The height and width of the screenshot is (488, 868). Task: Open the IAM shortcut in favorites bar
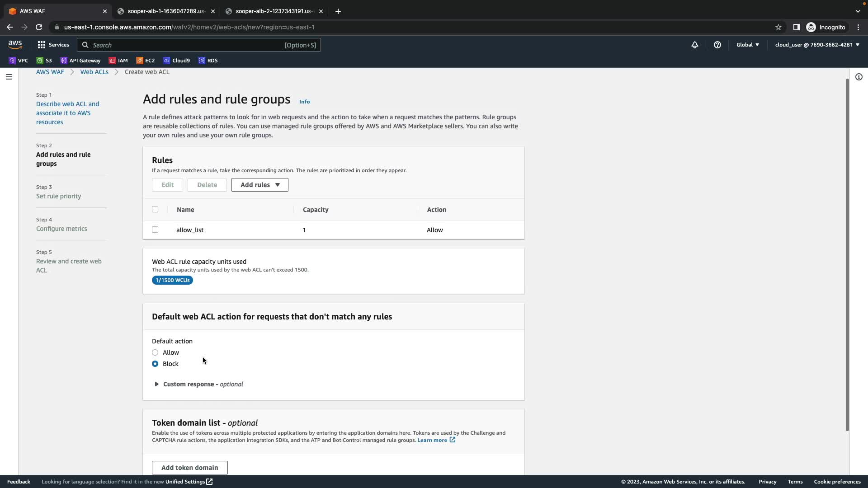point(118,61)
